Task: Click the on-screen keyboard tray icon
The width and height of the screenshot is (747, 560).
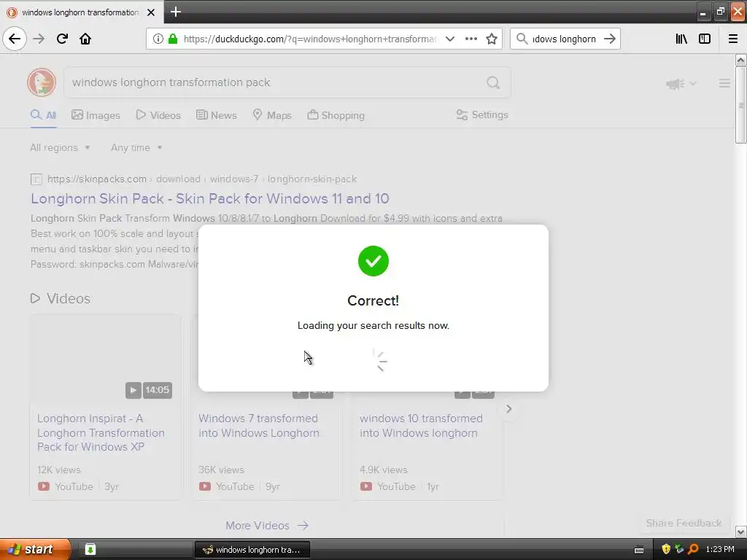Action: [x=639, y=550]
